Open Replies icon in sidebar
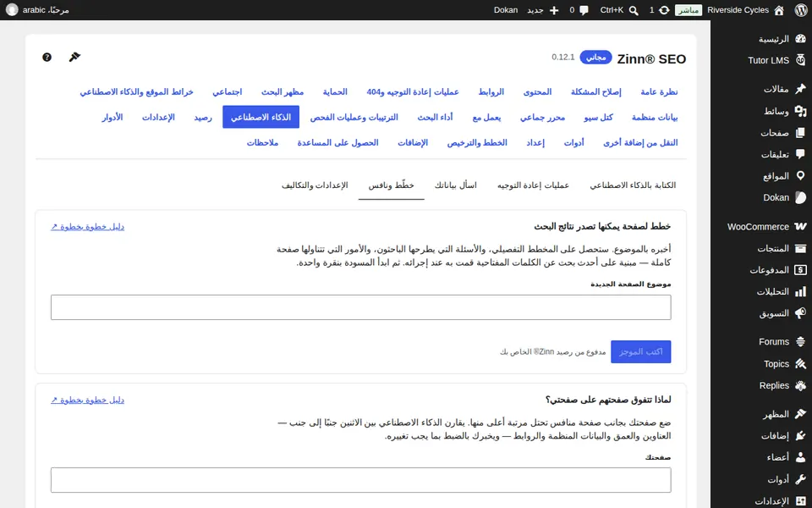Screen dimensions: 812x508 (x=801, y=386)
